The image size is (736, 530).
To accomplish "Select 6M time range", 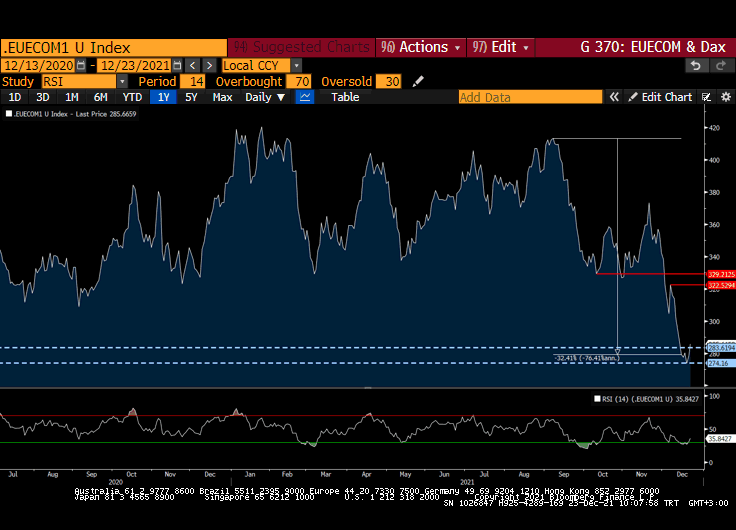I will coord(100,97).
